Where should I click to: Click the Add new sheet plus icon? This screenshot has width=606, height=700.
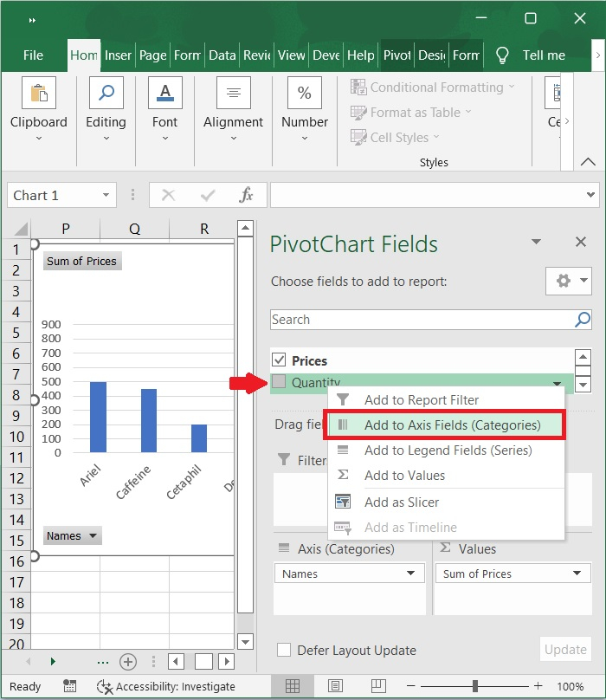(128, 662)
